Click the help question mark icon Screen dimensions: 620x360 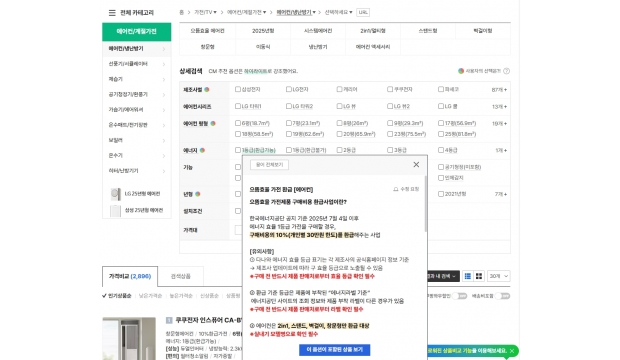[507, 71]
